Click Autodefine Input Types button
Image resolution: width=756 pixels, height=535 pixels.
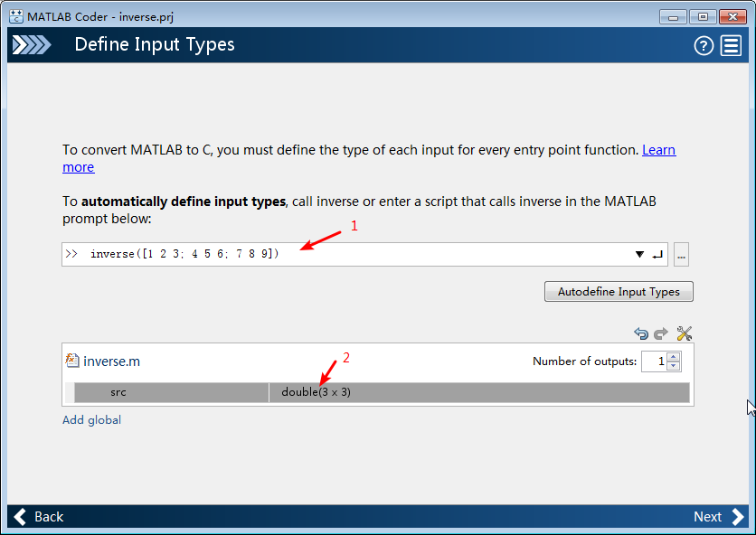coord(619,292)
